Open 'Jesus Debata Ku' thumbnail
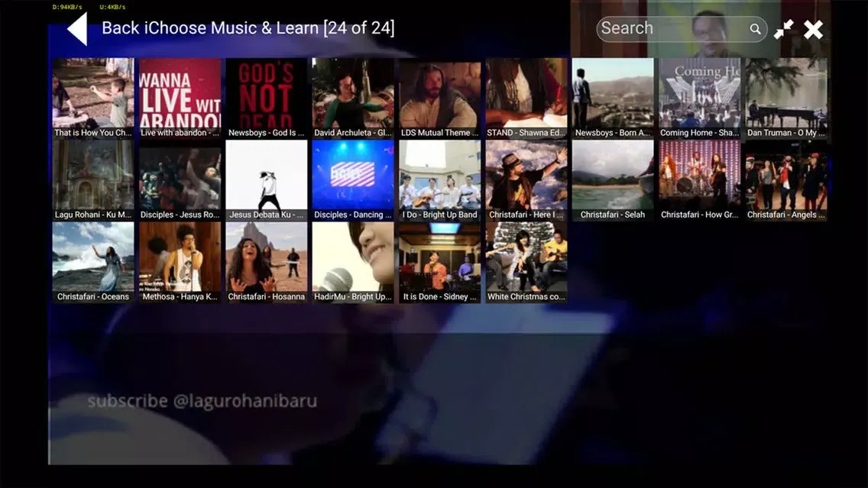868x488 pixels. pos(266,180)
